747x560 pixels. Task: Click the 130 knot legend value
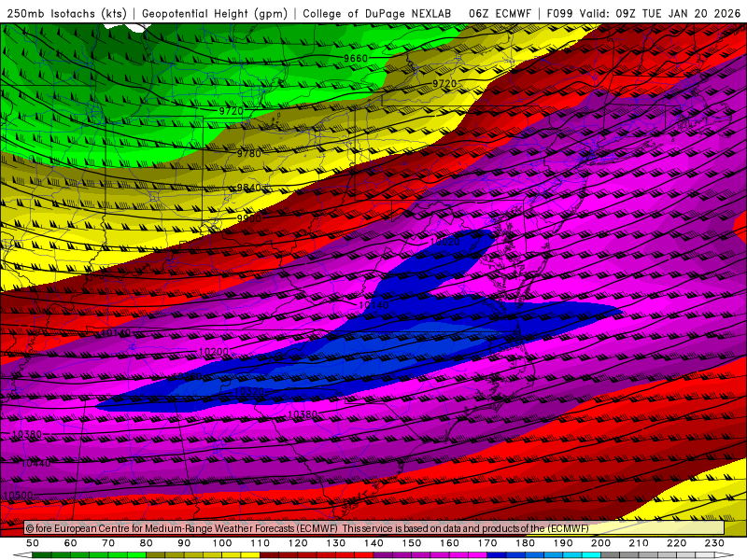pyautogui.click(x=336, y=543)
